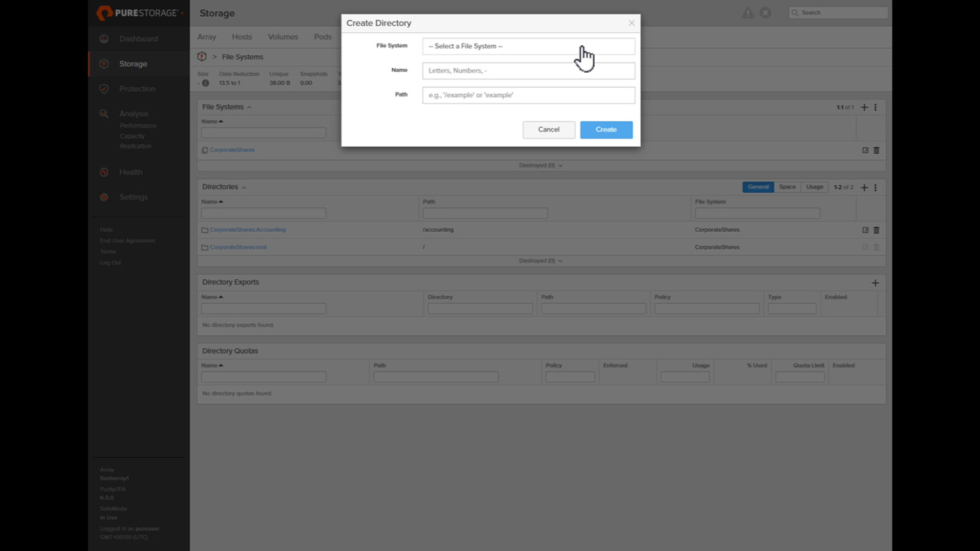Click the Protection shield icon in sidebar
980x551 pixels.
(104, 89)
